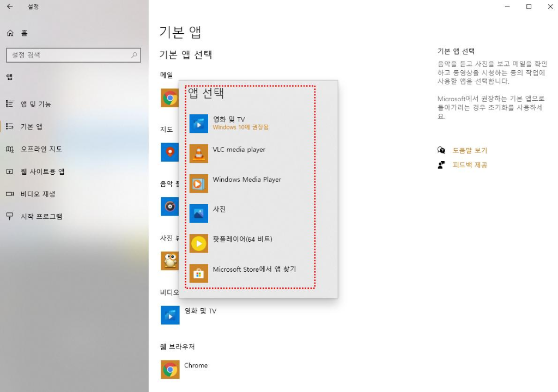
Task: Click the 지도 section label
Action: (167, 129)
